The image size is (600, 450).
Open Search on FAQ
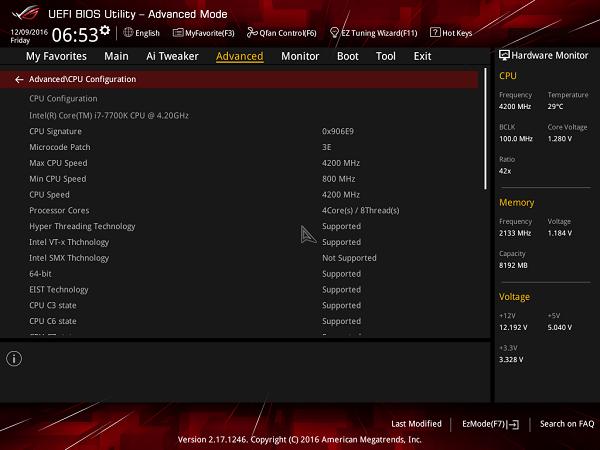tap(567, 424)
